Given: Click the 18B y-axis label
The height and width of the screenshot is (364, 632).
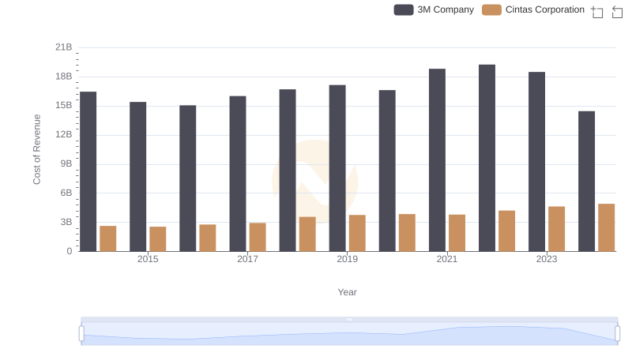Looking at the screenshot, I should 64,77.
